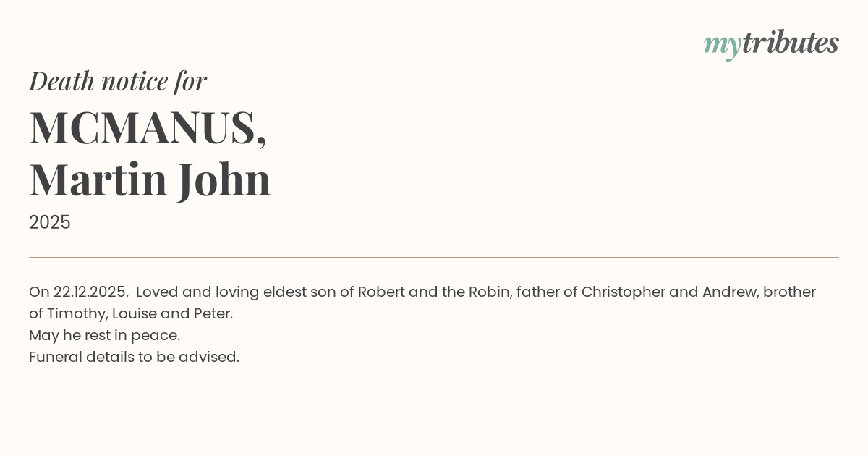This screenshot has width=868, height=456.
Task: Click the mytributes logo
Action: pyautogui.click(x=771, y=44)
